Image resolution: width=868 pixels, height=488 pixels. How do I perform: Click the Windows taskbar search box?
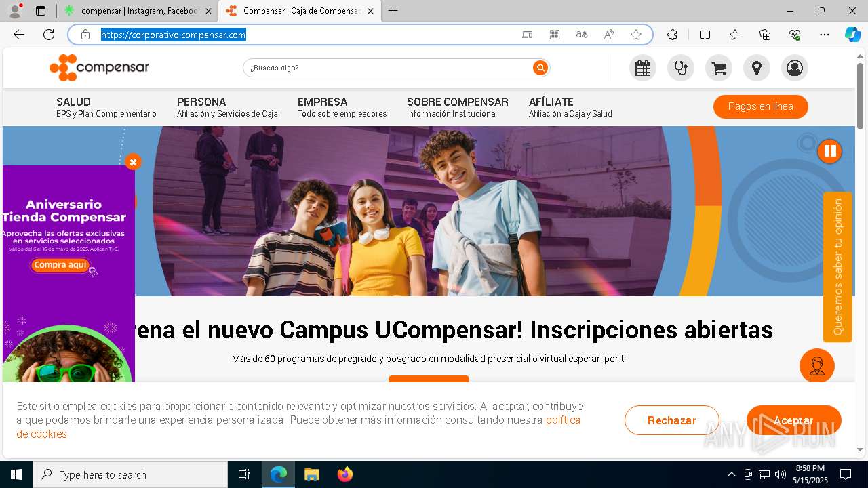(x=130, y=474)
